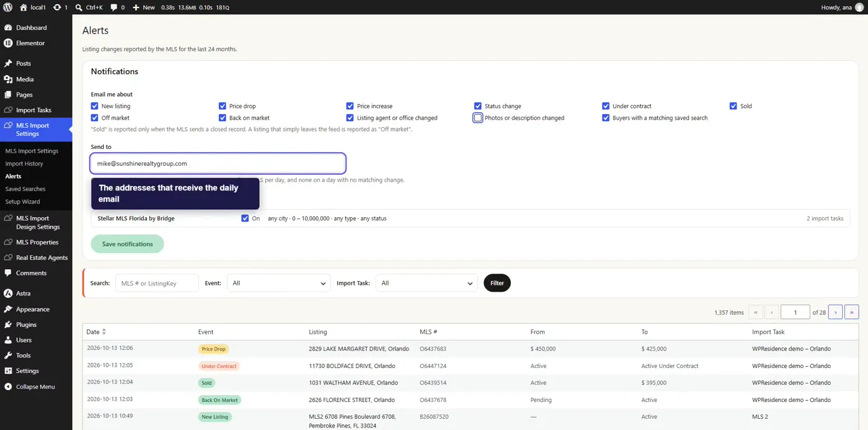Click the Comments icon in sidebar
This screenshot has height=430, width=868.
[x=8, y=273]
